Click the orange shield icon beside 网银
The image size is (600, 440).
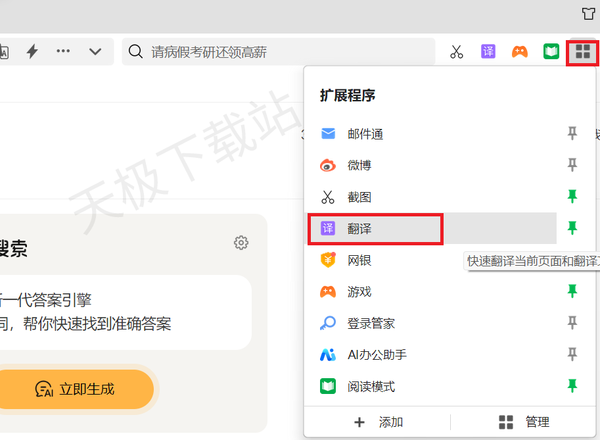pyautogui.click(x=328, y=260)
